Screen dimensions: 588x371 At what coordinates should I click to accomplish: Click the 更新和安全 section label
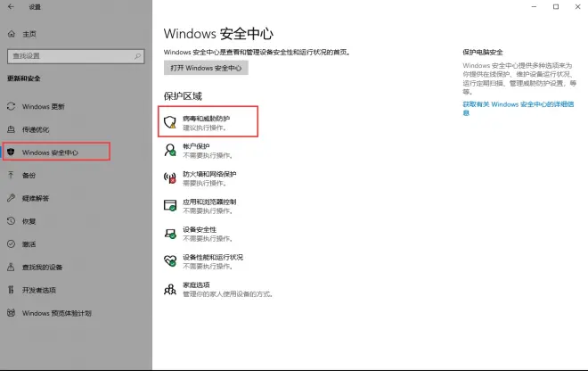[24, 78]
